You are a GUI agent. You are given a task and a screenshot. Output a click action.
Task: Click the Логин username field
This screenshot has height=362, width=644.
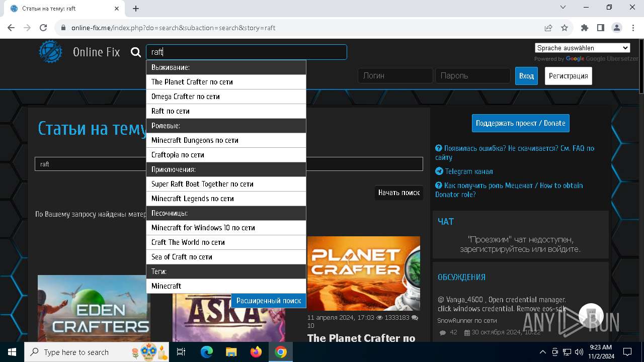click(x=395, y=75)
